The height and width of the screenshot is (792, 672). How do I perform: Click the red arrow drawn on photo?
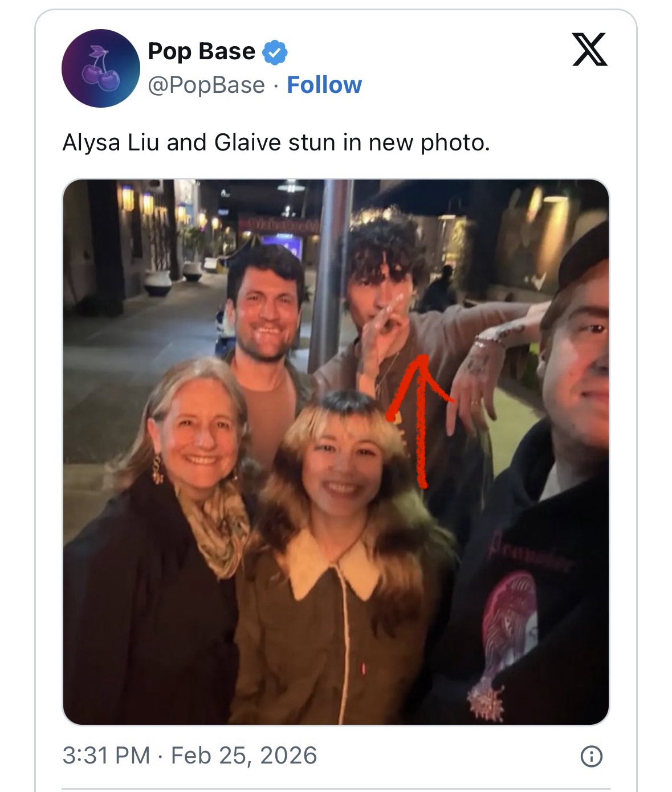(421, 419)
